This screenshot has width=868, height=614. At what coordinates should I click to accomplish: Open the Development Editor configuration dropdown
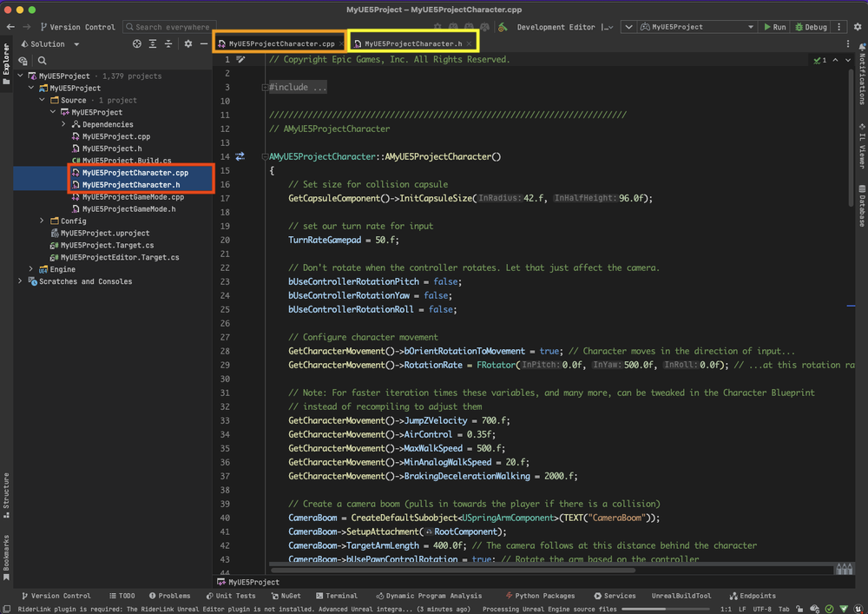(564, 27)
